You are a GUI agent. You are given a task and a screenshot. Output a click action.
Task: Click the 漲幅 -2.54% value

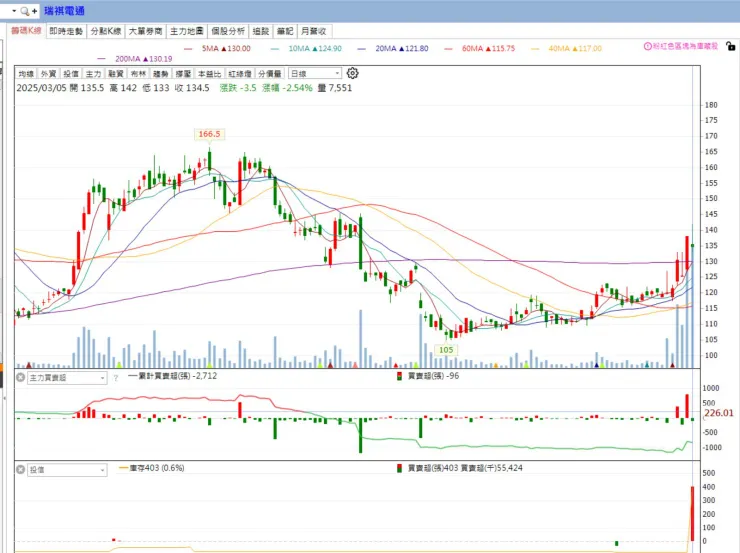pos(287,88)
